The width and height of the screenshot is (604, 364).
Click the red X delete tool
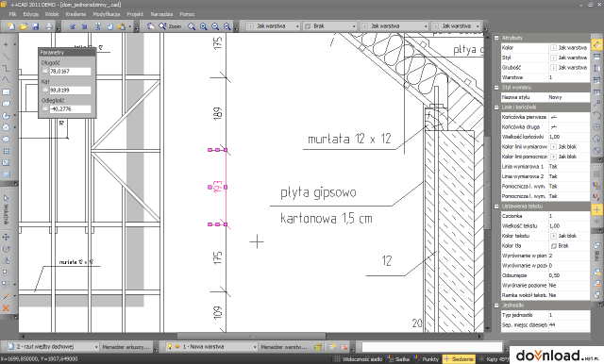tap(6, 307)
